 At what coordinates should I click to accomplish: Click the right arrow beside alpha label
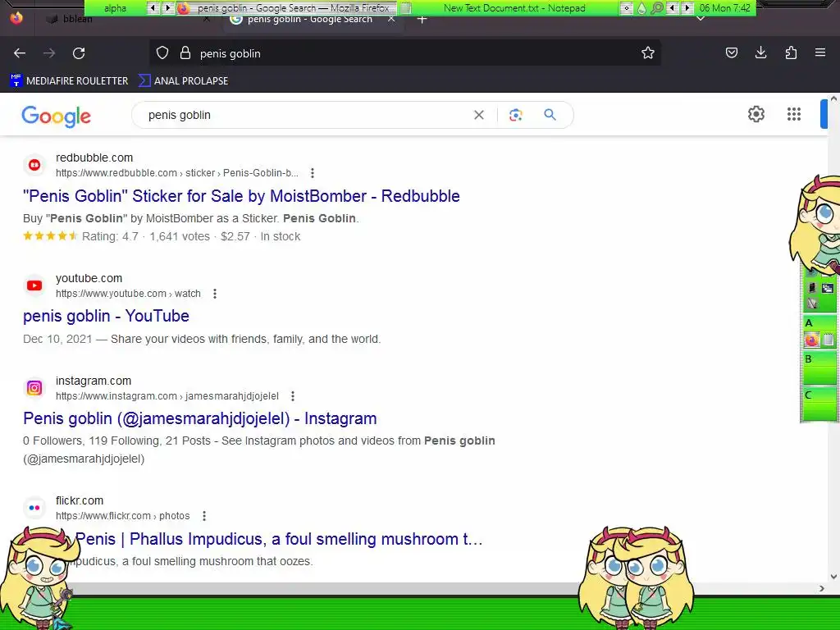pyautogui.click(x=167, y=8)
